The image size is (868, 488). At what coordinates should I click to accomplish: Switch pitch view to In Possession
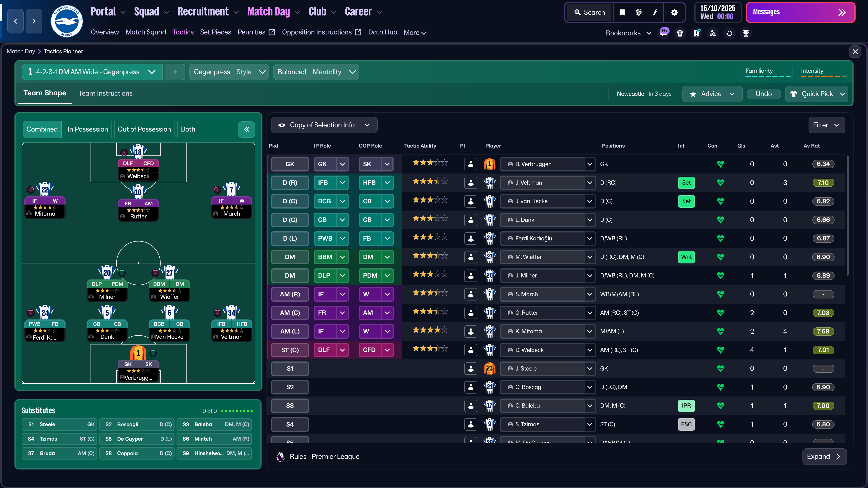coord(88,129)
